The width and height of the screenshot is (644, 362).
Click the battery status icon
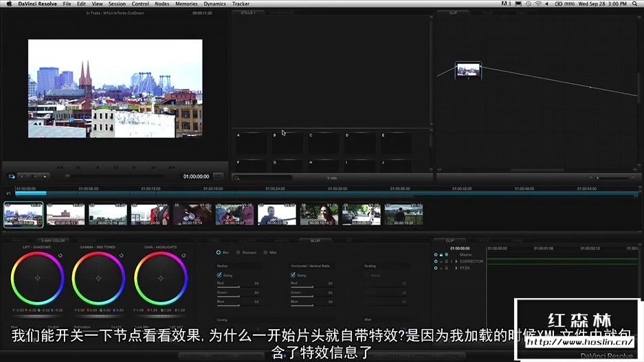click(x=559, y=3)
